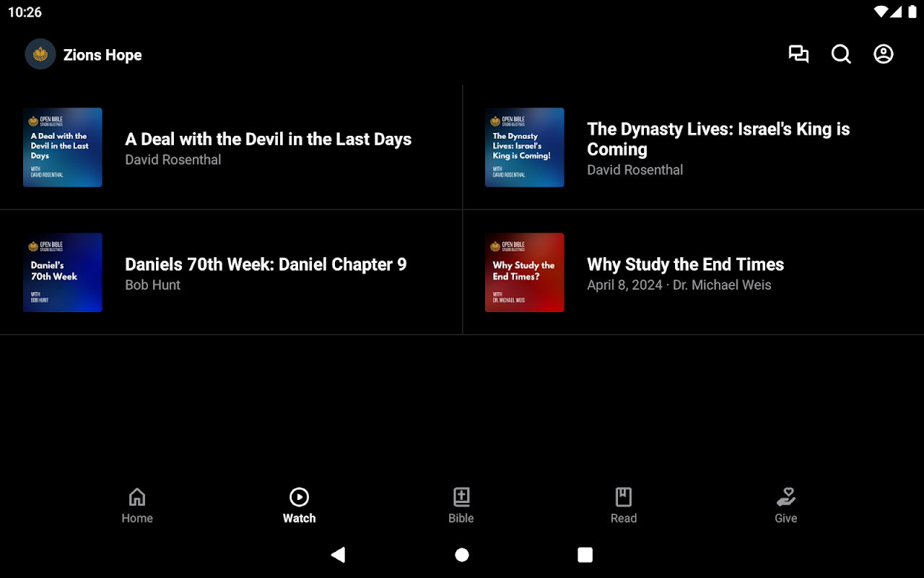The height and width of the screenshot is (578, 924).
Task: Tap the Android recent apps square
Action: [585, 555]
